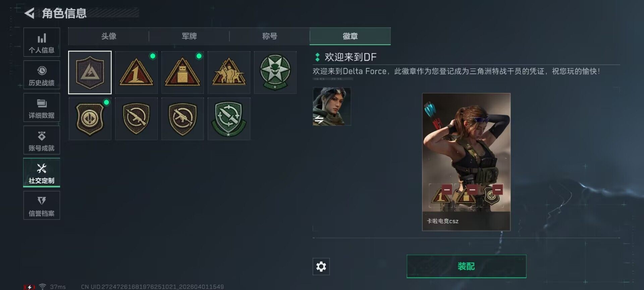Remove the third equipped shield badge
Screen dimensions: 644x290
(498, 190)
